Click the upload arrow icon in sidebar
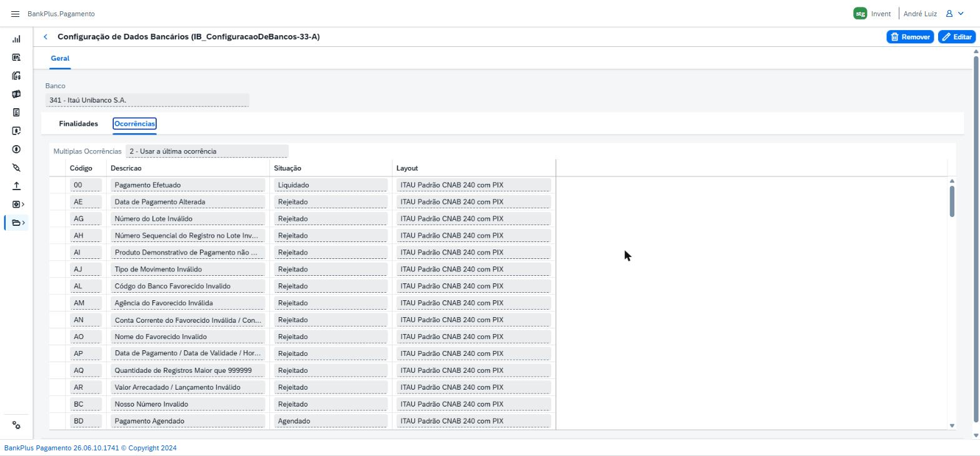 tap(16, 186)
